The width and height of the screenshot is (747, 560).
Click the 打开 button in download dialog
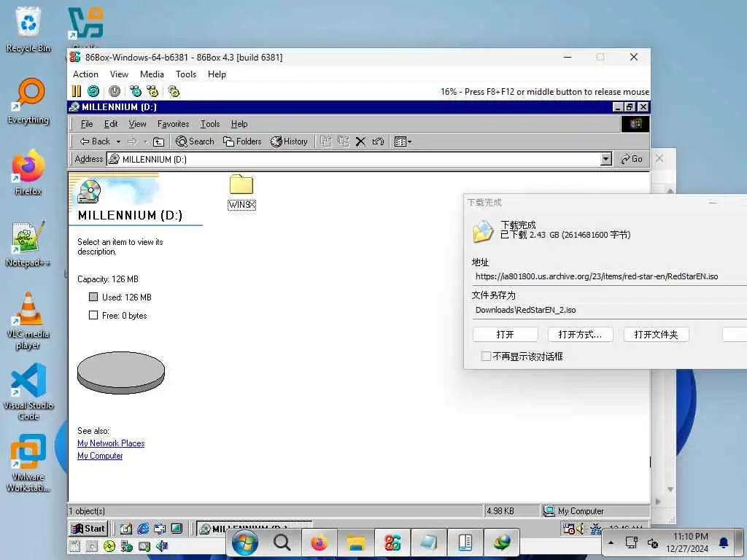(x=506, y=334)
